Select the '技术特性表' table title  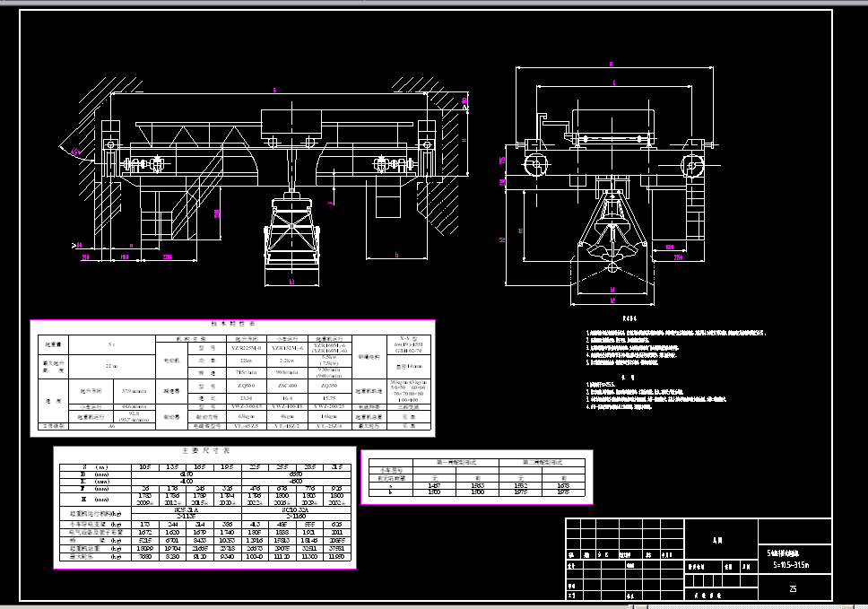coord(233,324)
